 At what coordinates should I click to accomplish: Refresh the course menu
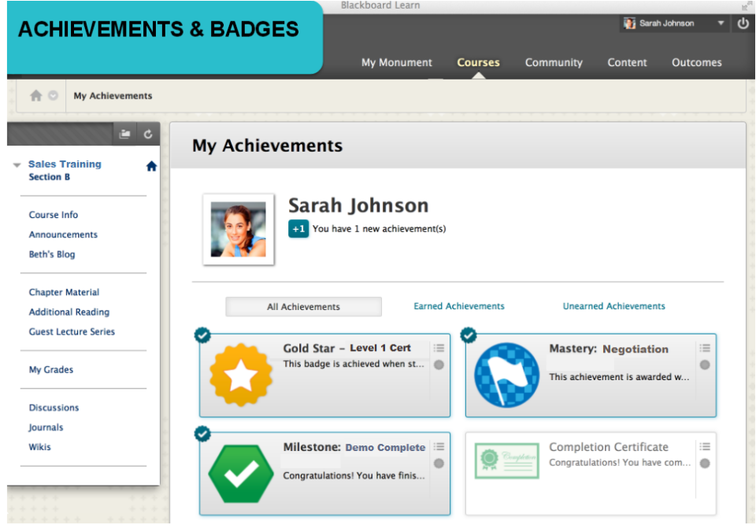(149, 134)
